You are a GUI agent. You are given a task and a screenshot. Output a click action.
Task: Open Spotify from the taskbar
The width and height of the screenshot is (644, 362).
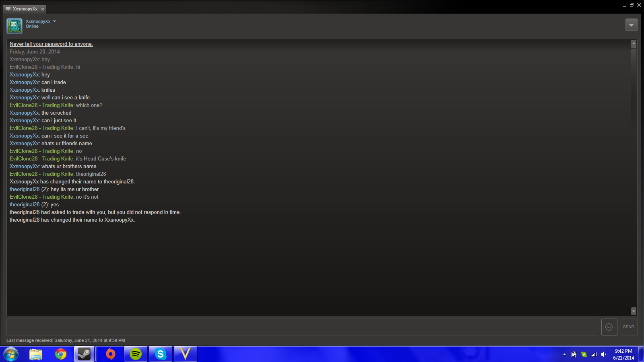click(136, 354)
